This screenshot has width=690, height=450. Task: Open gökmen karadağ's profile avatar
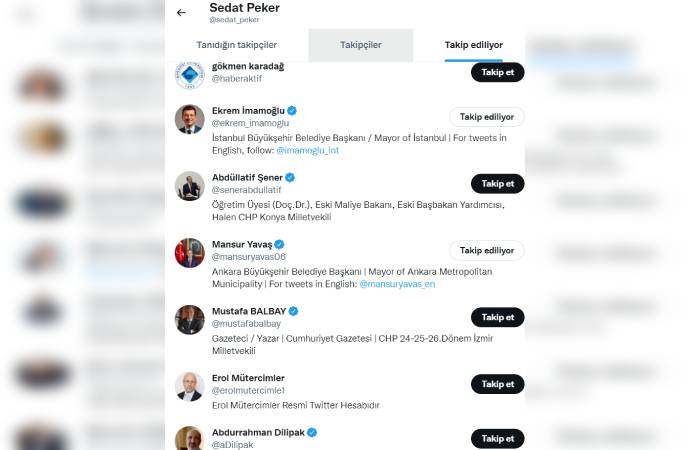coord(190,76)
